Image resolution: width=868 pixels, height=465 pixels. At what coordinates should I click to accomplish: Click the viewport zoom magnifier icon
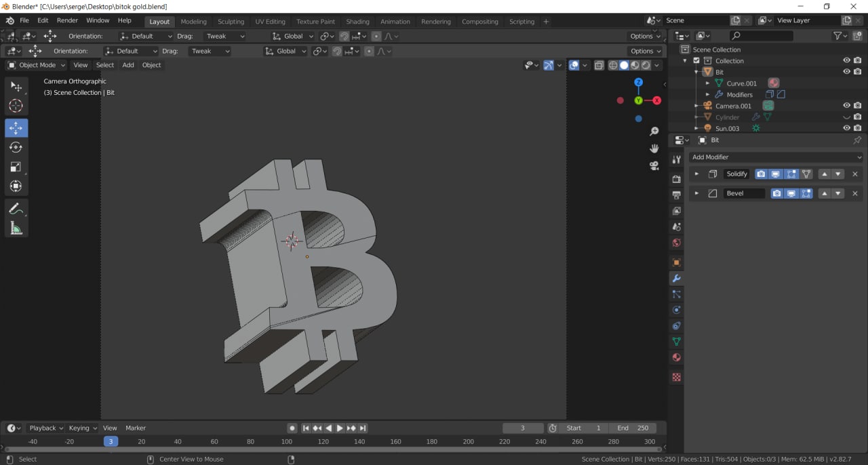pos(654,132)
